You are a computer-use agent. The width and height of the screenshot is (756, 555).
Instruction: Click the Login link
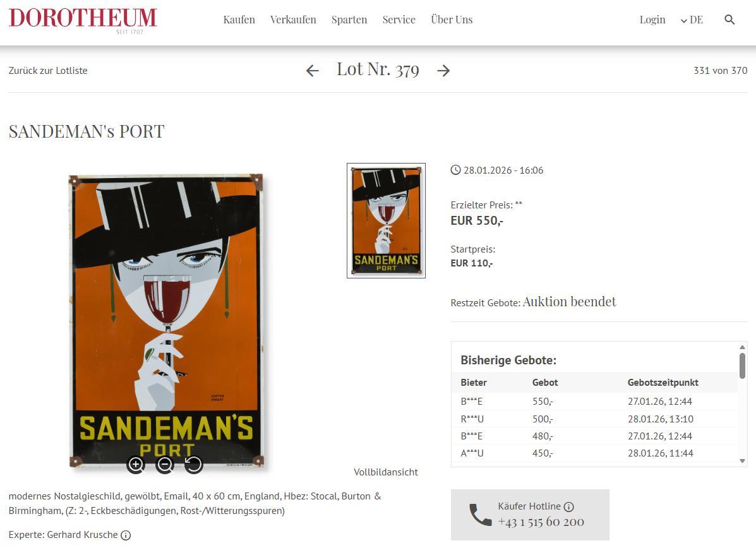[652, 20]
